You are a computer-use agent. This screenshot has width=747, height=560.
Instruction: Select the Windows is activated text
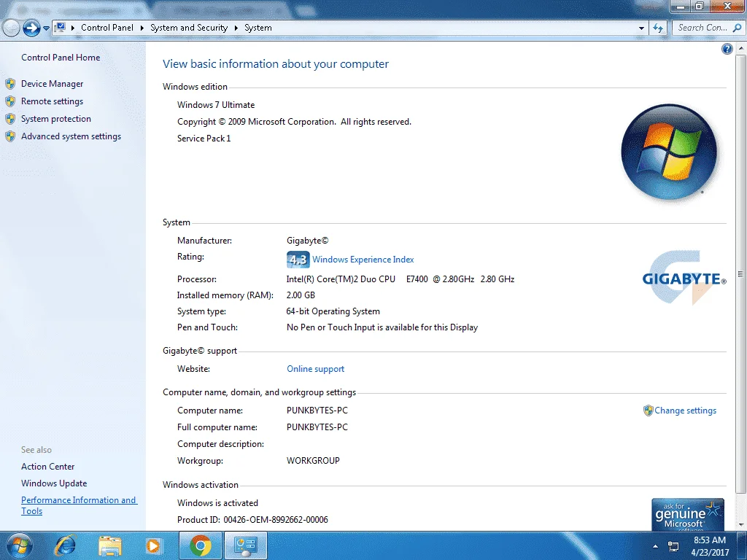pyautogui.click(x=217, y=503)
